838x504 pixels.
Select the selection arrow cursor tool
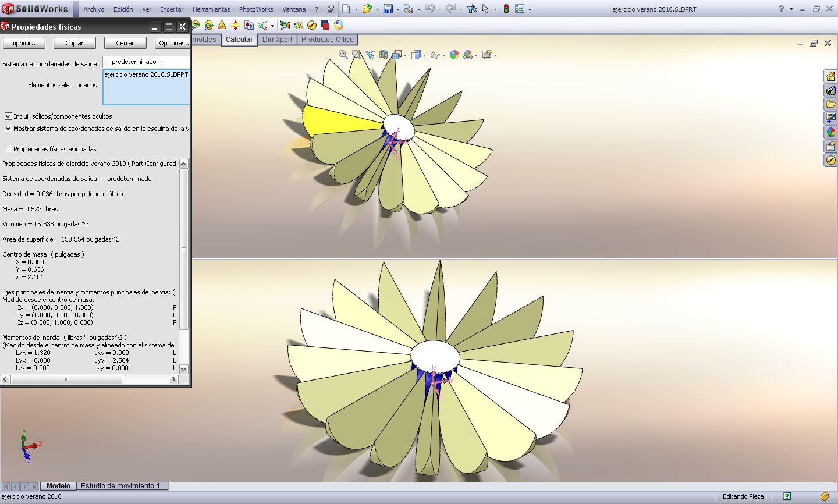click(x=485, y=9)
